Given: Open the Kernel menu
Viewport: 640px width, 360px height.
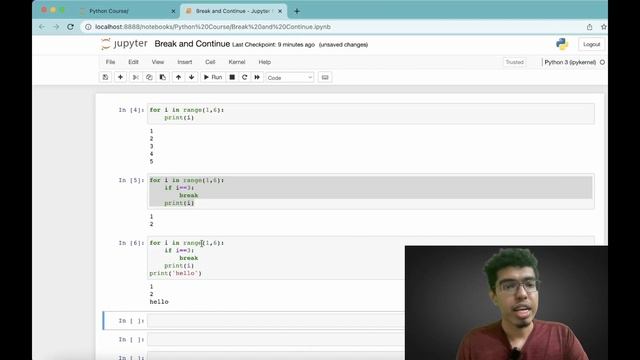Looking at the screenshot, I should (237, 62).
